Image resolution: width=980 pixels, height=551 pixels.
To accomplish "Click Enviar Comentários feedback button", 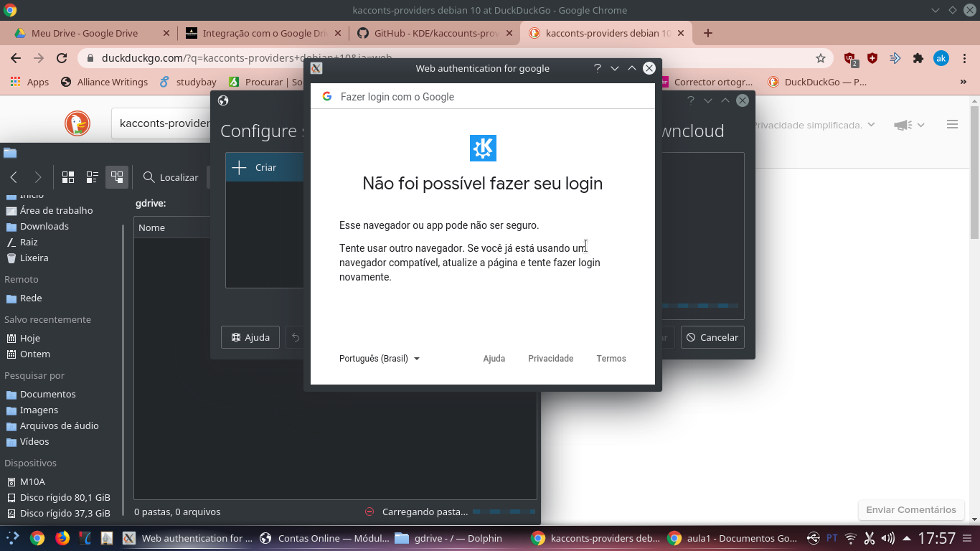I will point(911,510).
